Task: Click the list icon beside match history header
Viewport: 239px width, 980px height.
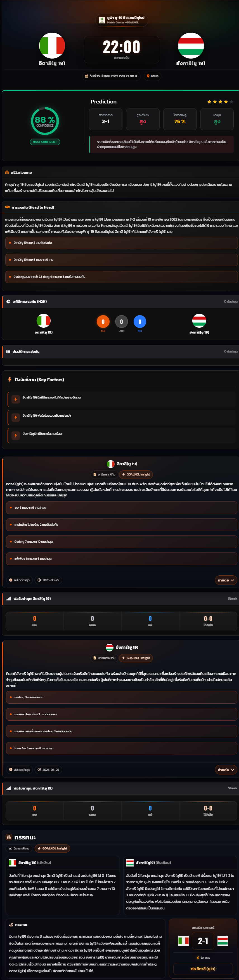Action: pyautogui.click(x=8, y=351)
